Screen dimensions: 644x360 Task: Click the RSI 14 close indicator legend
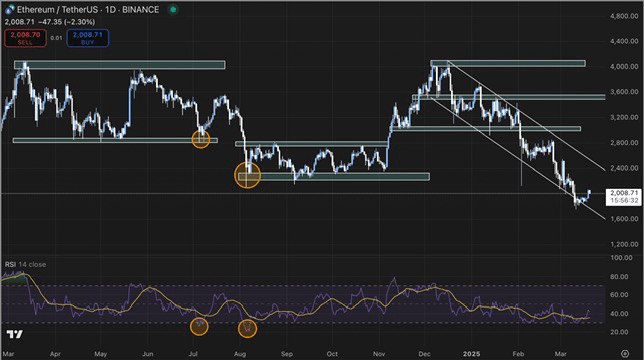[25, 264]
